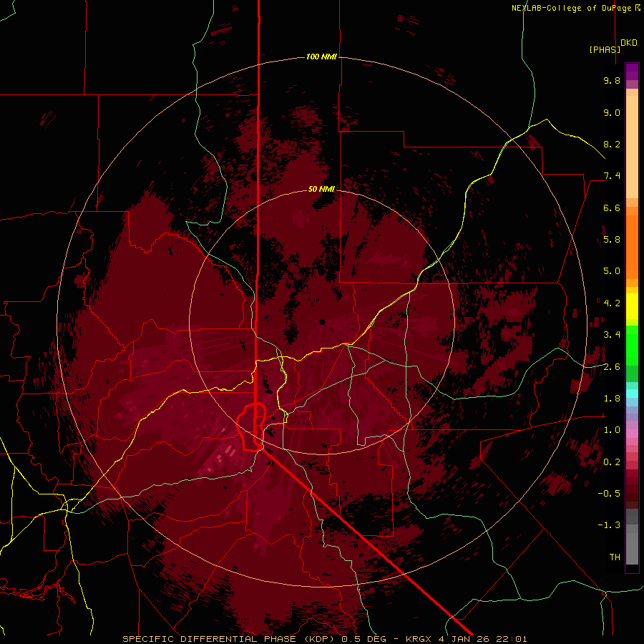This screenshot has height=644, width=644.
Task: Pick the purple top segment of the color bar
Action: [632, 72]
